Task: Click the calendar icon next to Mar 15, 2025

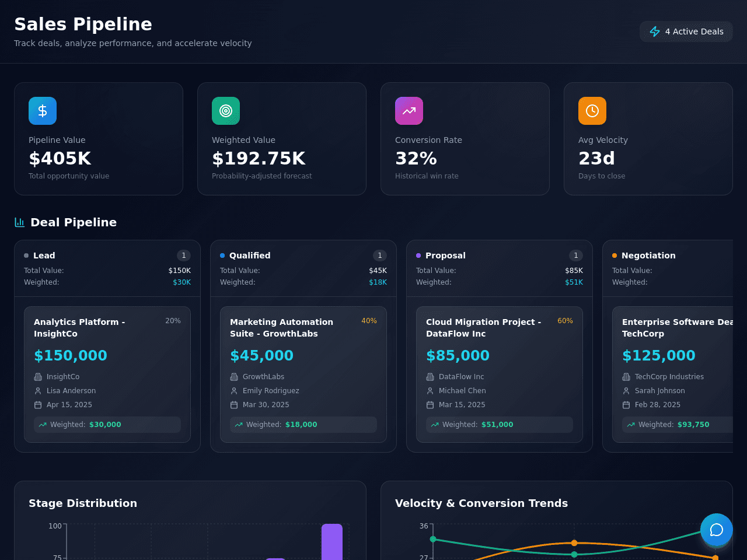Action: (x=430, y=405)
